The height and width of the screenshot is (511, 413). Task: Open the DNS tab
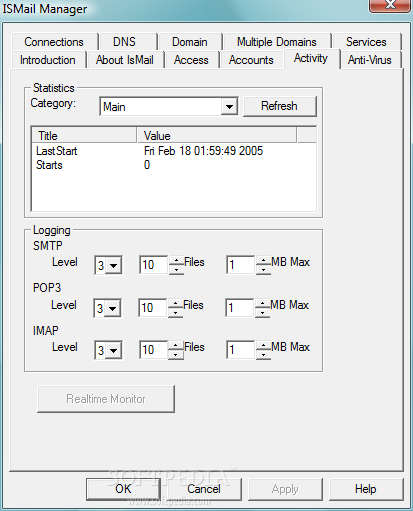(128, 42)
